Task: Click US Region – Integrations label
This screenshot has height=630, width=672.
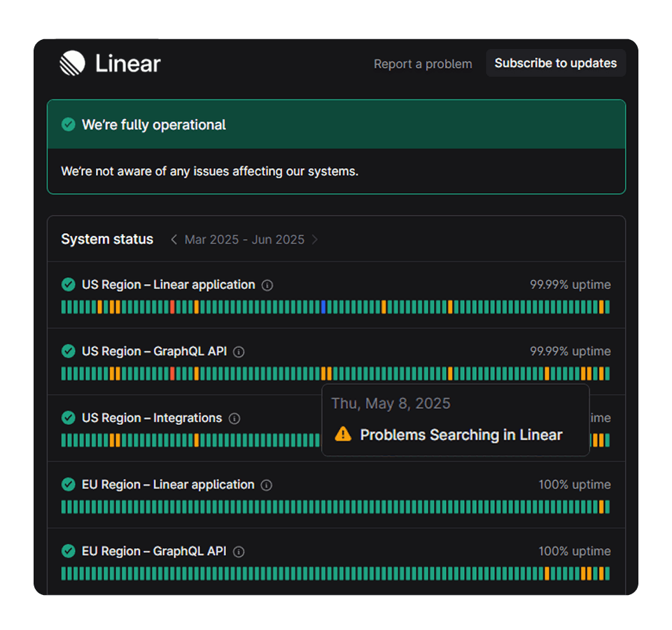Action: pos(152,417)
